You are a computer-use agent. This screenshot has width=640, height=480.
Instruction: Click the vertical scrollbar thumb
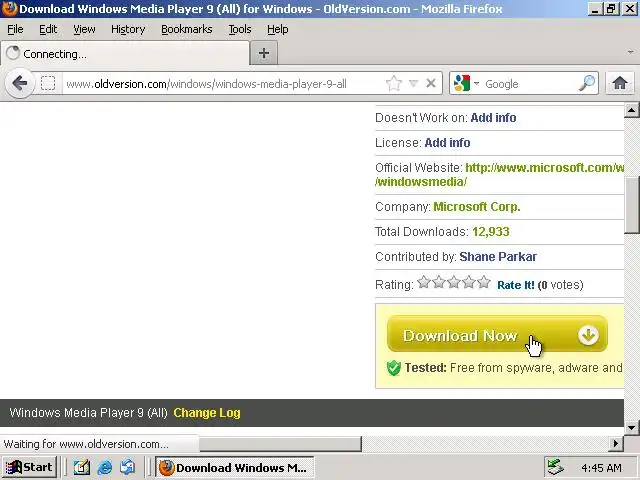(x=631, y=205)
